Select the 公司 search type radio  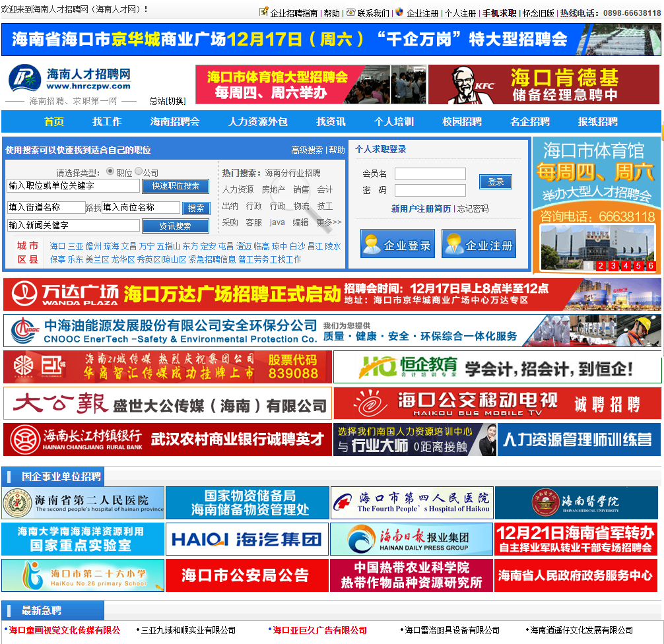(139, 171)
